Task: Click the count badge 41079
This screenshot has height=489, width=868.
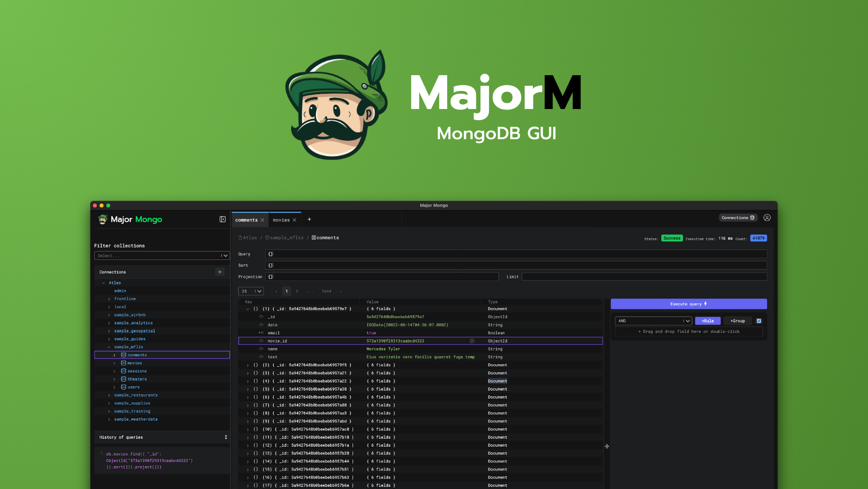Action: click(758, 238)
